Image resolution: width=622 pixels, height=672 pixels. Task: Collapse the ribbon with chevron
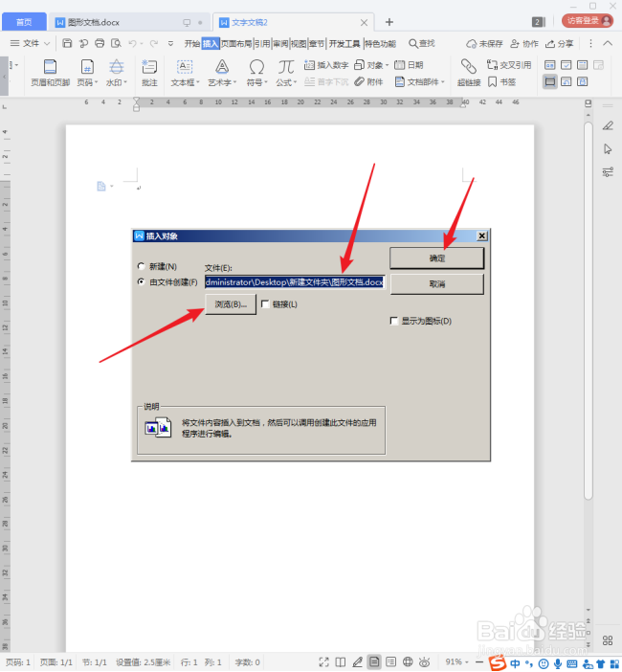point(608,43)
